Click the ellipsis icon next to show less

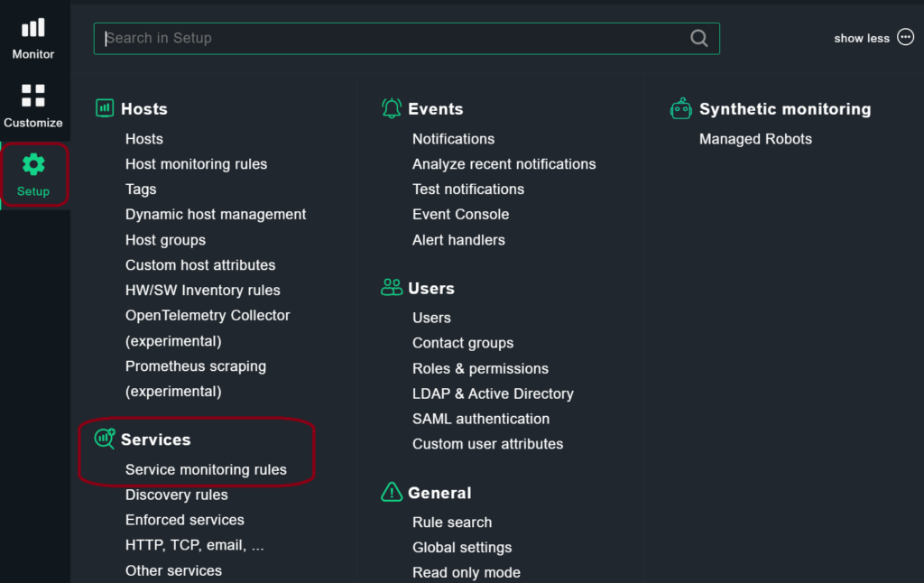(905, 38)
